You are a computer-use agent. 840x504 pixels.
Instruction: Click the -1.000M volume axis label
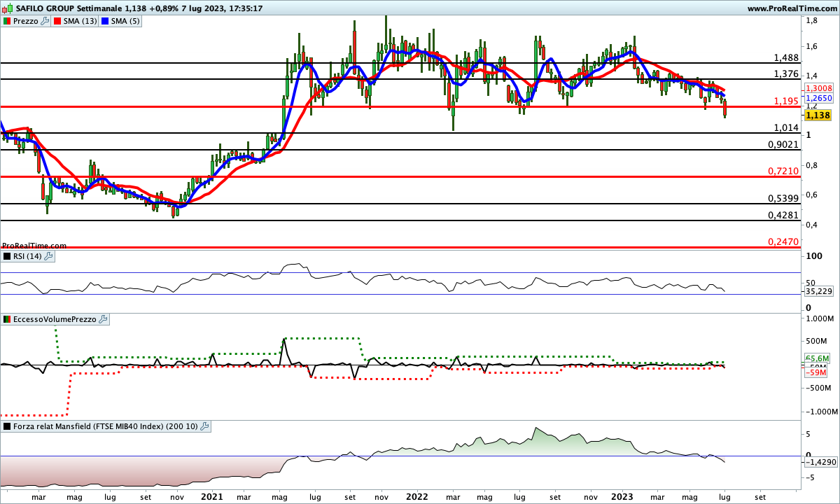(x=820, y=412)
